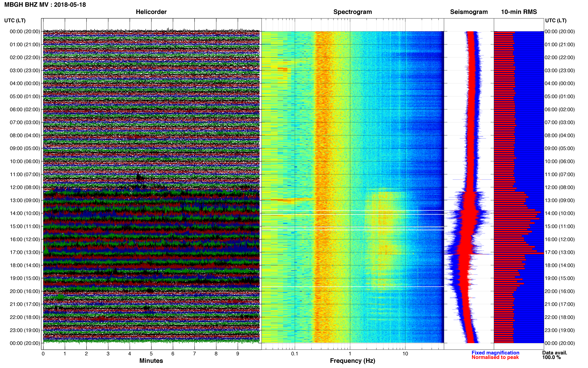588x368 pixels.
Task: Click the 03:00 (23:00) label beside the Helicorder
Action: (25, 71)
